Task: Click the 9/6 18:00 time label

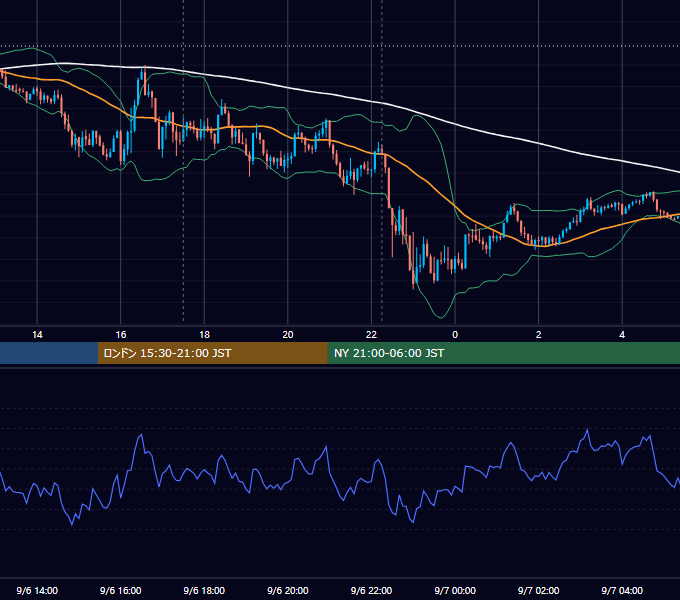Action: pos(204,591)
